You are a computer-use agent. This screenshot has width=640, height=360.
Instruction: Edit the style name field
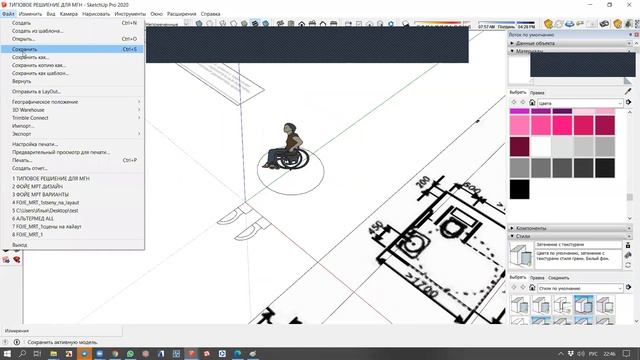click(578, 244)
